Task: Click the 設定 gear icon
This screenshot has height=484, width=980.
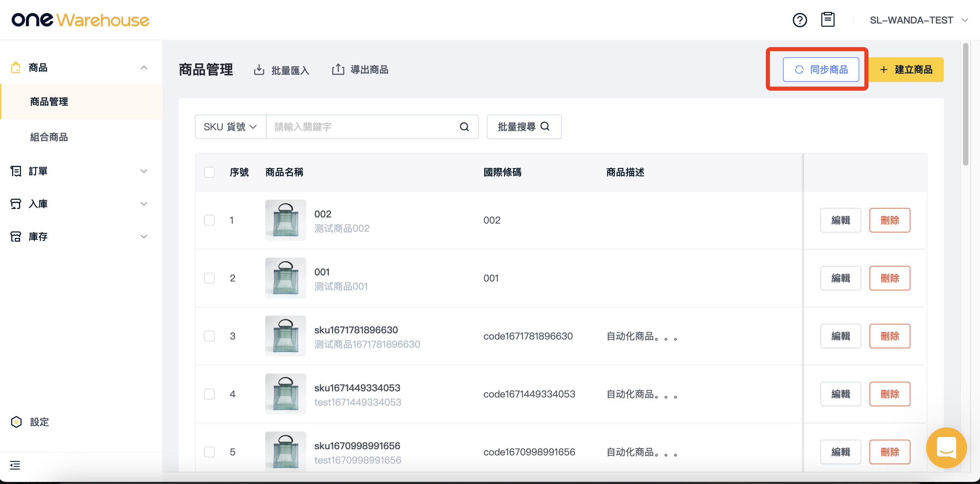Action: (16, 422)
